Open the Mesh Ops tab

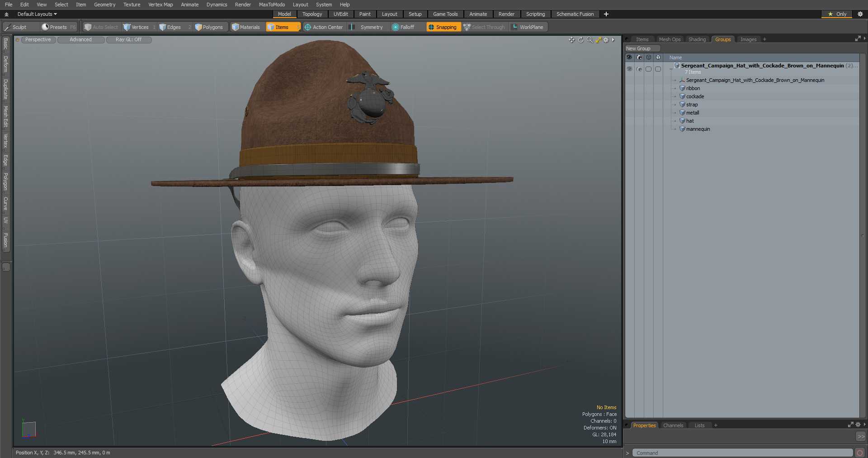point(670,39)
